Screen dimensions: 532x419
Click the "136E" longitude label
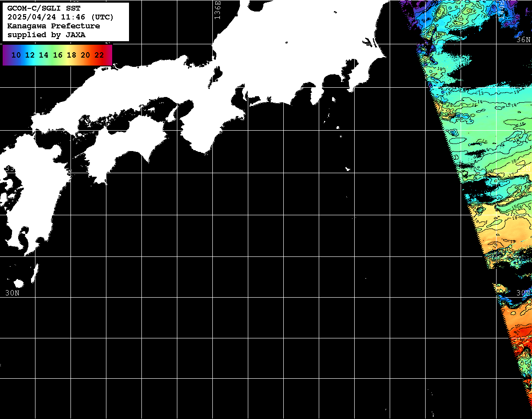[217, 10]
